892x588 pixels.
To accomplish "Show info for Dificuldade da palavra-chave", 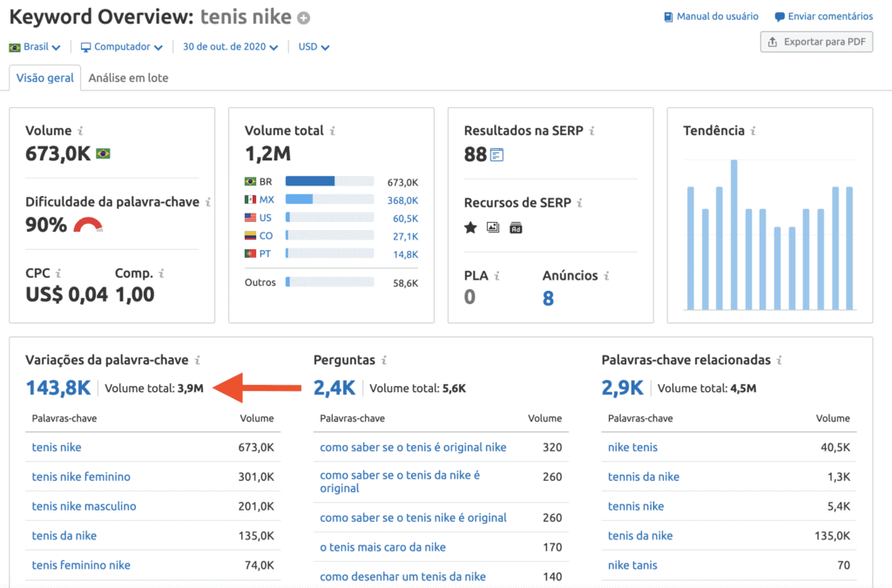I will (x=208, y=202).
